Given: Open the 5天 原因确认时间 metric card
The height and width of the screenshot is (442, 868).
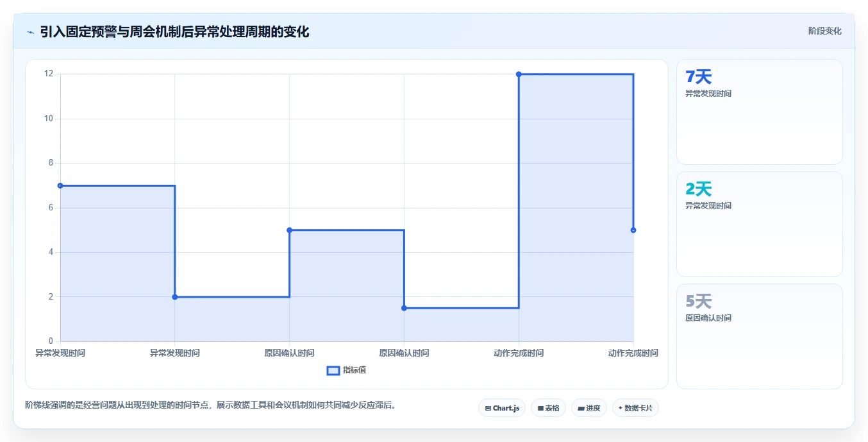Looking at the screenshot, I should click(759, 337).
